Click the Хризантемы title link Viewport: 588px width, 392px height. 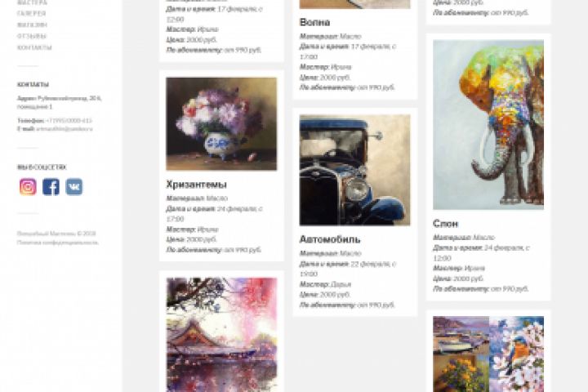pyautogui.click(x=197, y=185)
